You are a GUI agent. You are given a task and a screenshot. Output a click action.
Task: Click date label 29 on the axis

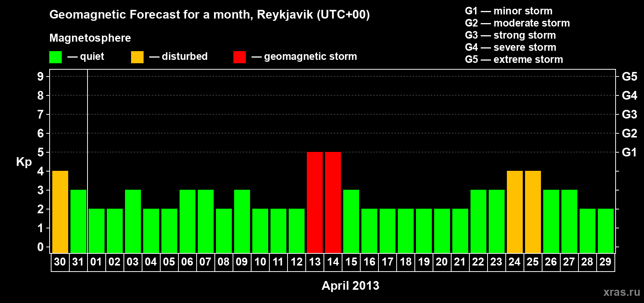point(605,262)
